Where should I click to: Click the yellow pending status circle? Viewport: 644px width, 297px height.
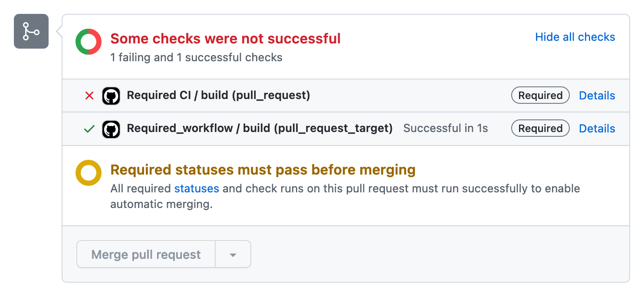coord(89,173)
